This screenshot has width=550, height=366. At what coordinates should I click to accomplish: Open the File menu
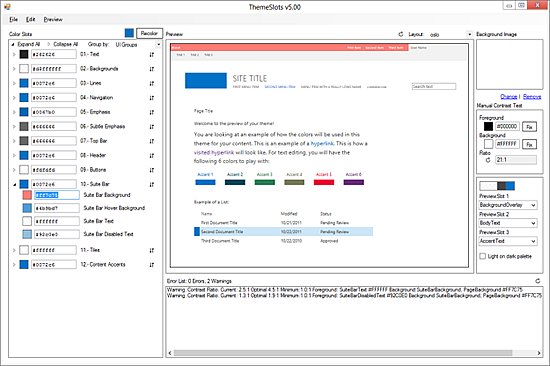[x=13, y=19]
